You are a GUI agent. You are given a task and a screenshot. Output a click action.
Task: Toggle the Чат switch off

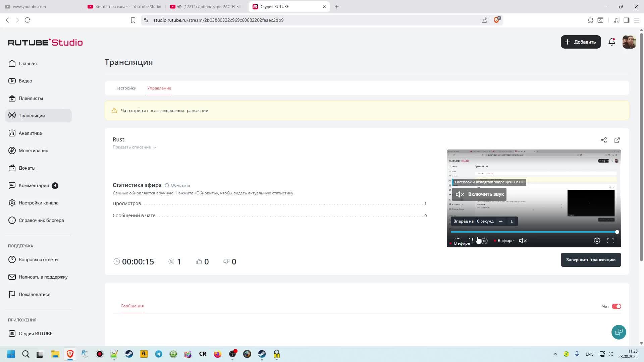pos(616,306)
